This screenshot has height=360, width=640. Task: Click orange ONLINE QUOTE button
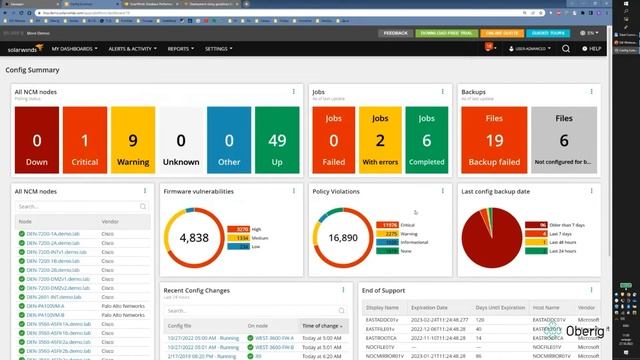502,33
